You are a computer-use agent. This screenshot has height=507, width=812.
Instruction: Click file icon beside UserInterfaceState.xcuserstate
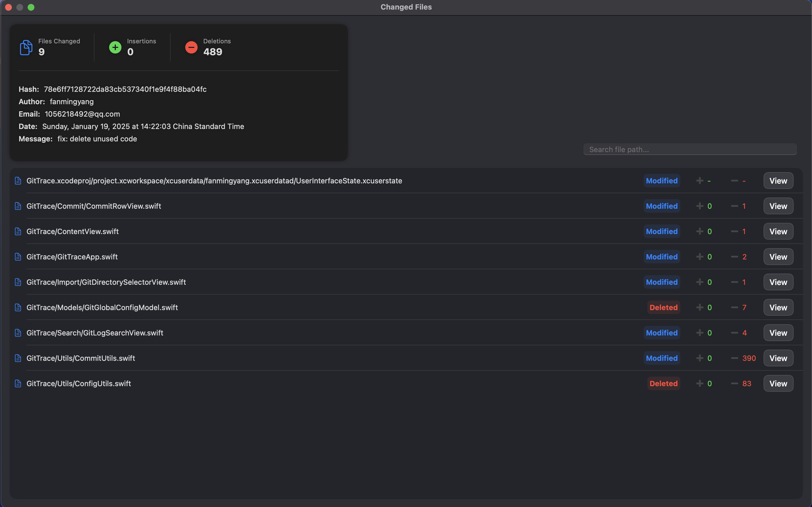(x=18, y=181)
